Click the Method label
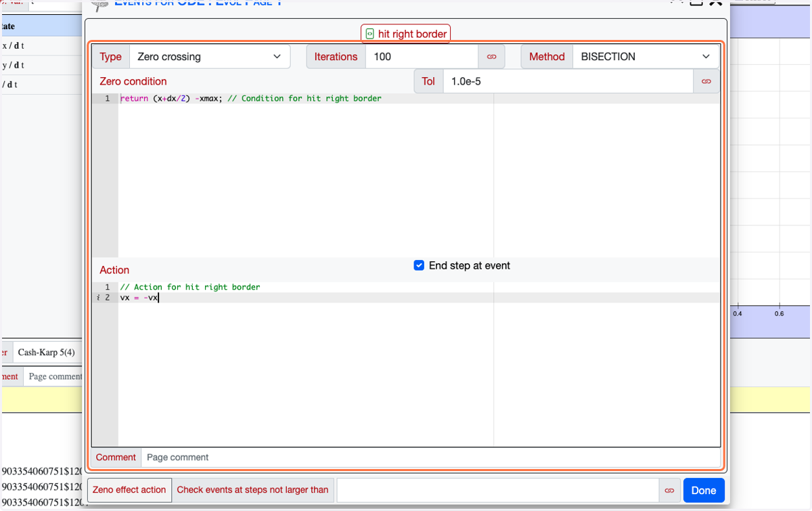 547,57
